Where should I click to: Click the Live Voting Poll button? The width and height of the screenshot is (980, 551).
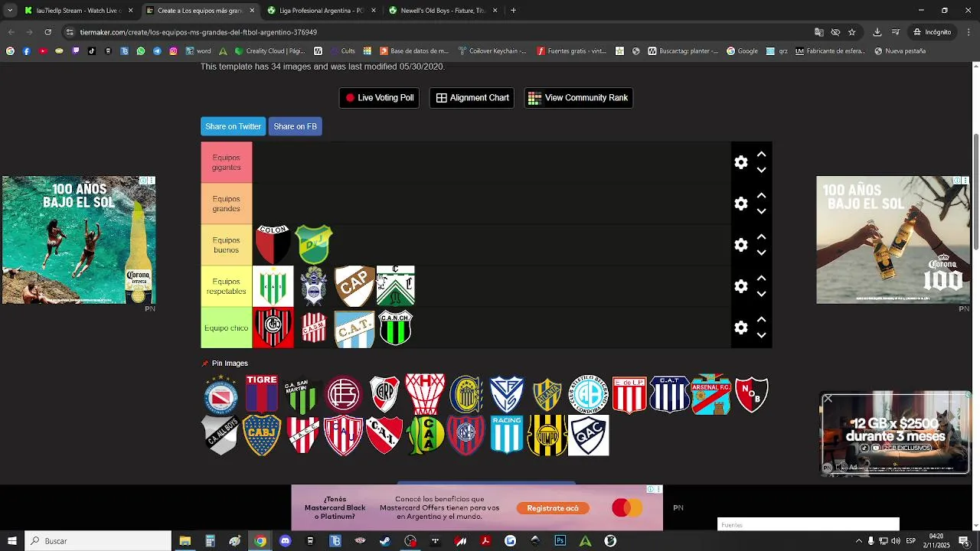click(x=379, y=98)
